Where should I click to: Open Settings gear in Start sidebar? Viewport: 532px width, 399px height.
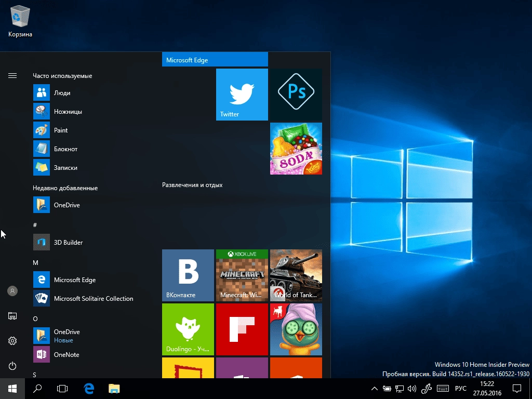tap(12, 341)
